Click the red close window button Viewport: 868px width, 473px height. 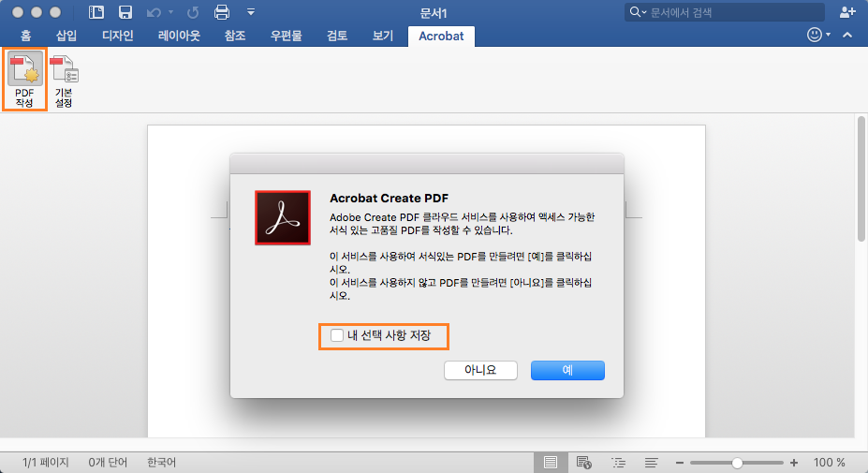[18, 12]
